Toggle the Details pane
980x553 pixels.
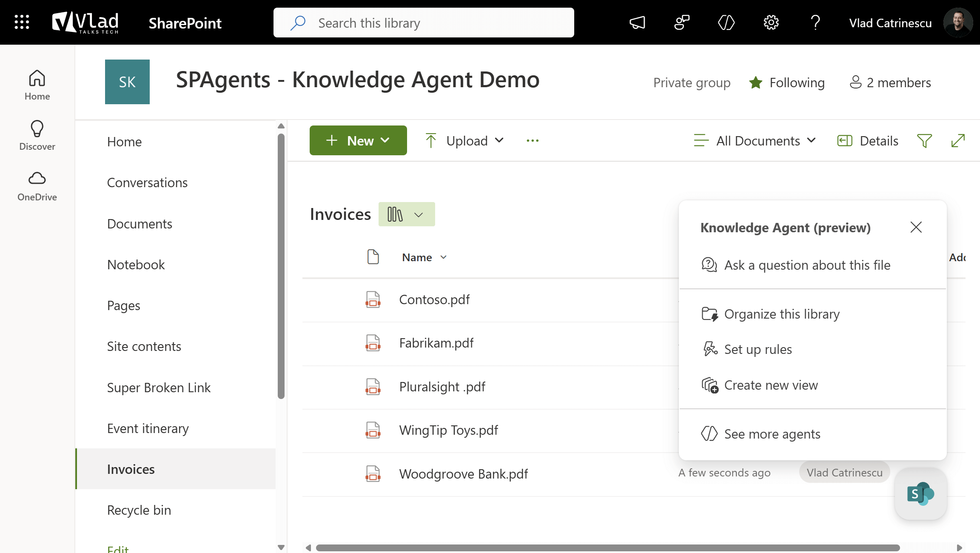(x=868, y=141)
